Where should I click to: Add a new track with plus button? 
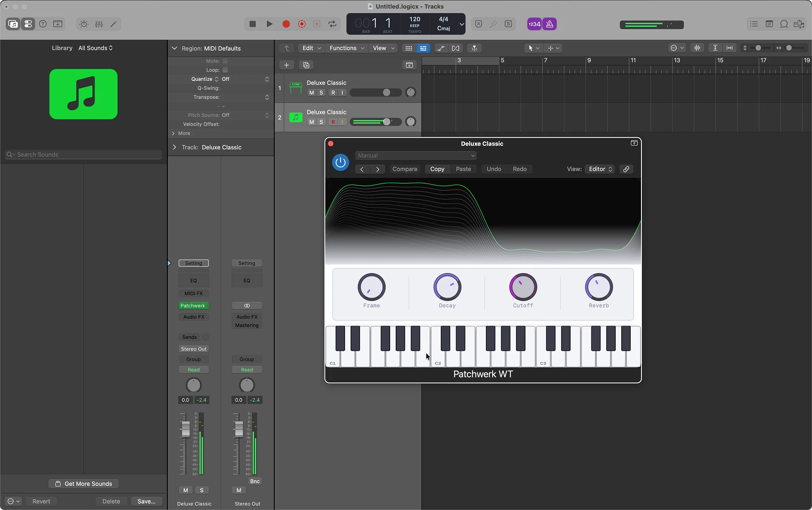pos(286,65)
